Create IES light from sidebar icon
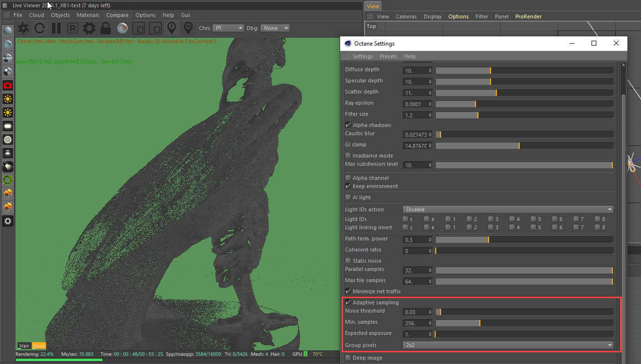 pyautogui.click(x=8, y=153)
